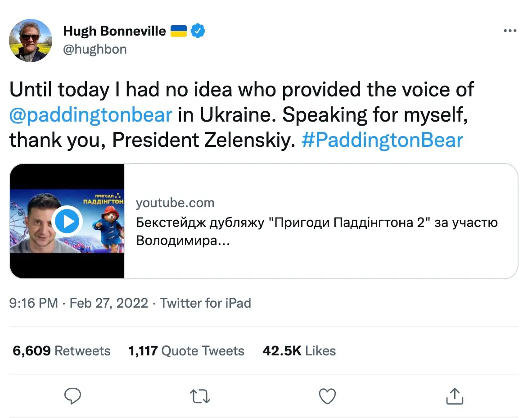532x418 pixels.
Task: Click the Twitter for iPad source label
Action: (x=205, y=303)
